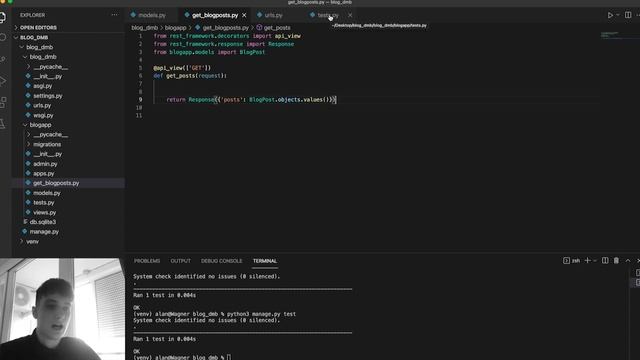Add a new terminal with plus
This screenshot has width=640, height=360.
tap(587, 260)
